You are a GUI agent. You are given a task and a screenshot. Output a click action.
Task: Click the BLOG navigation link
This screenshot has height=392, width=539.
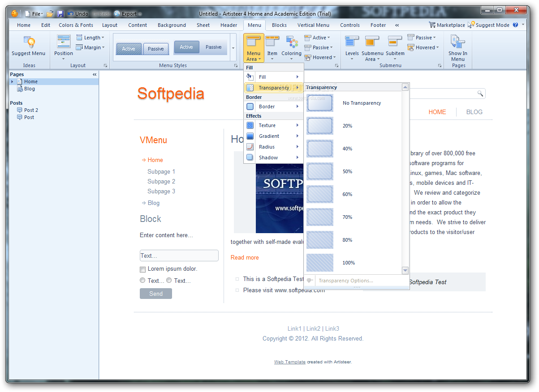pyautogui.click(x=474, y=112)
